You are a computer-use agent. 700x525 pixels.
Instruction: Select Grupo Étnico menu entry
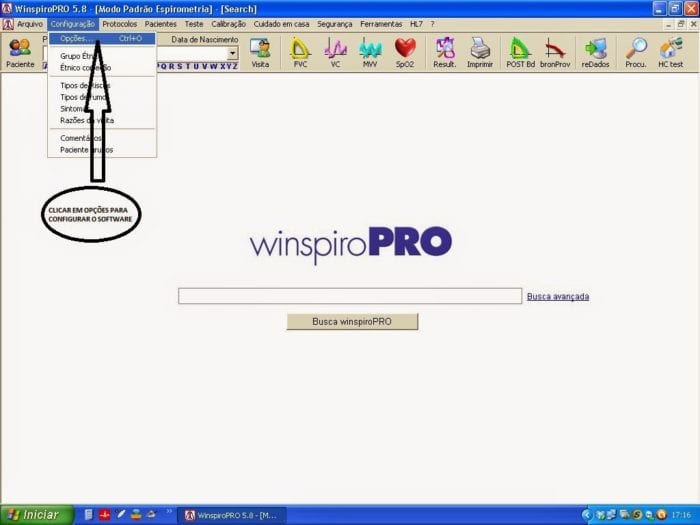pyautogui.click(x=102, y=56)
